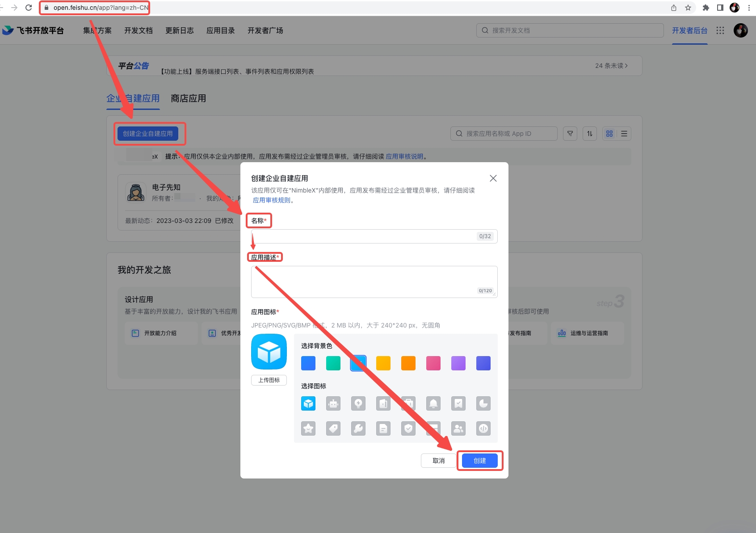Screen dimensions: 756x533
Task: Go forward in browser history
Action: click(14, 8)
